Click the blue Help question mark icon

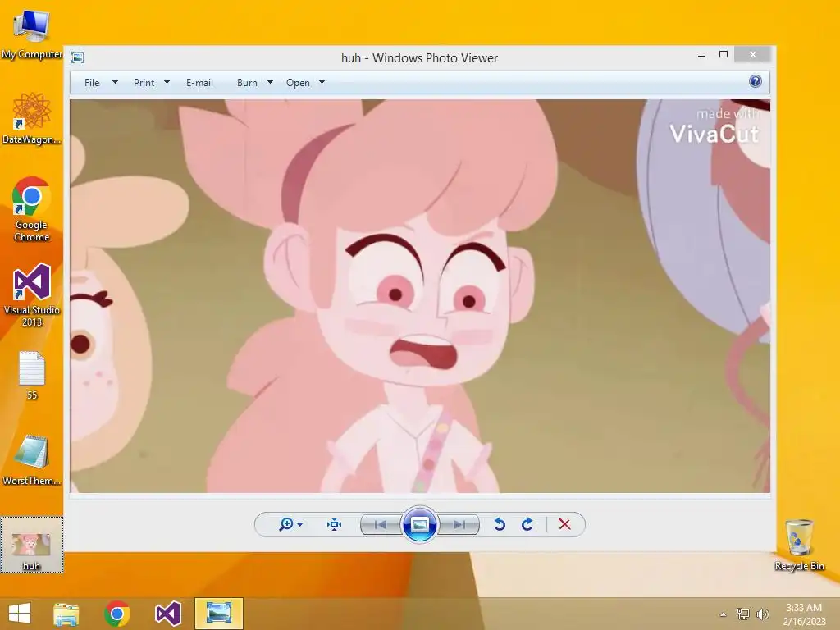click(755, 81)
